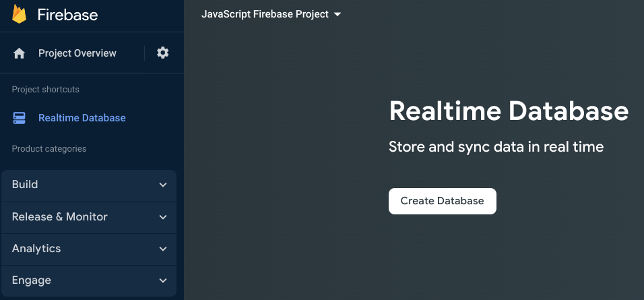This screenshot has height=300, width=644.
Task: Click the chevron beside Engage
Action: [x=163, y=280]
